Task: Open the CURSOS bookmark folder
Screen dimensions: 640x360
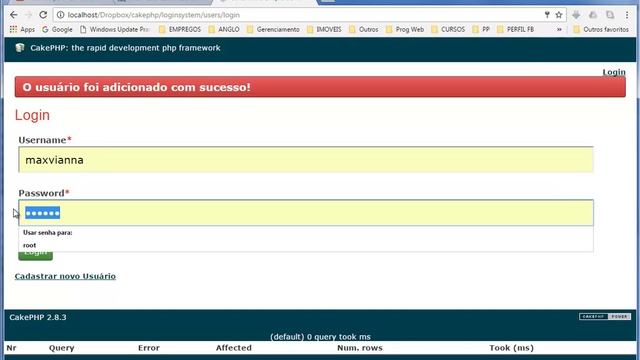Action: [448, 29]
